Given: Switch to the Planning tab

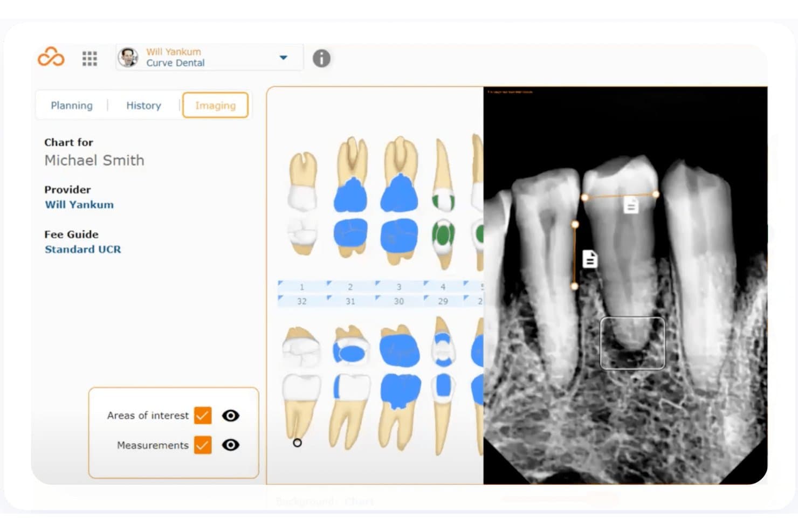Looking at the screenshot, I should click(x=72, y=106).
